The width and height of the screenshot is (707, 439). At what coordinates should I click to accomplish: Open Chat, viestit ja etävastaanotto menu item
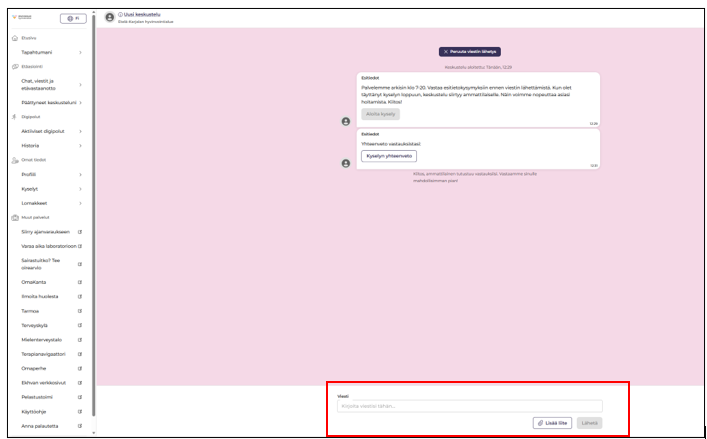point(50,84)
